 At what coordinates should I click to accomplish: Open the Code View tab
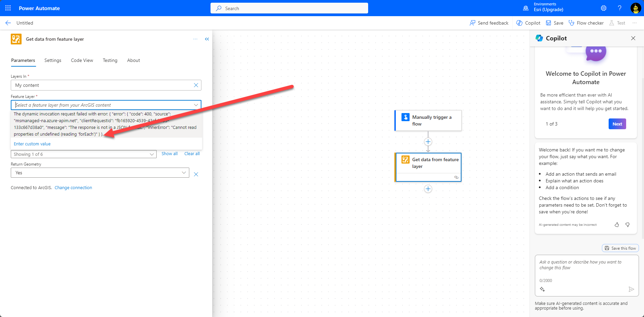point(82,61)
